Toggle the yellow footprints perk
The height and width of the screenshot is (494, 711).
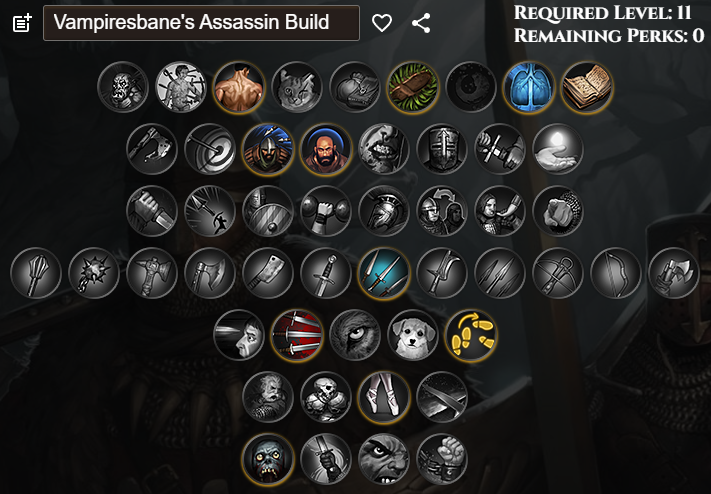471,335
